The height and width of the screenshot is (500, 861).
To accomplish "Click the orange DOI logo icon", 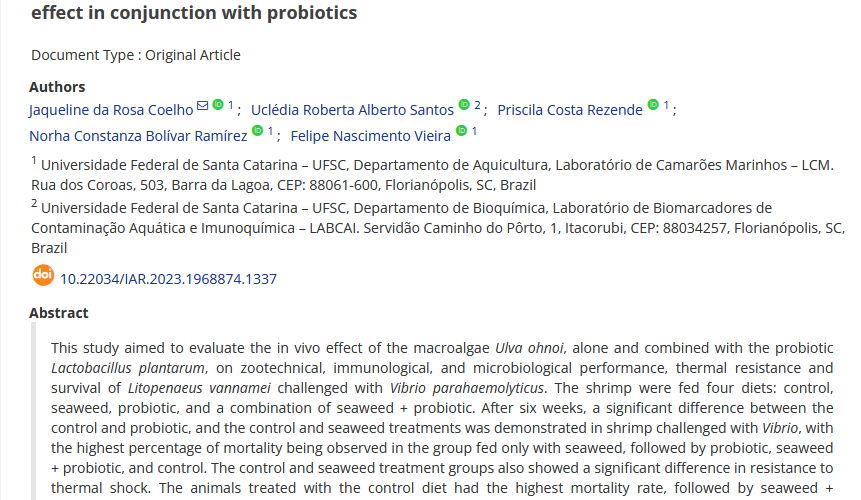I will [43, 275].
